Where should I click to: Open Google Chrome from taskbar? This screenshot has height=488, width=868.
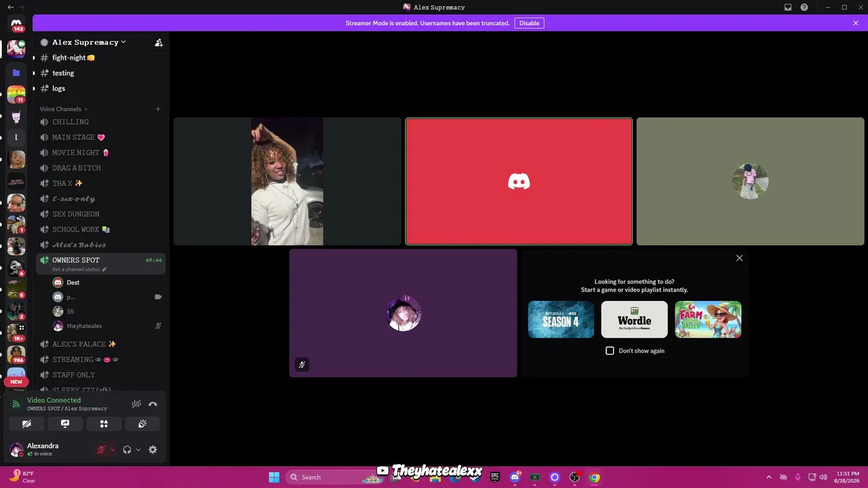point(594,477)
